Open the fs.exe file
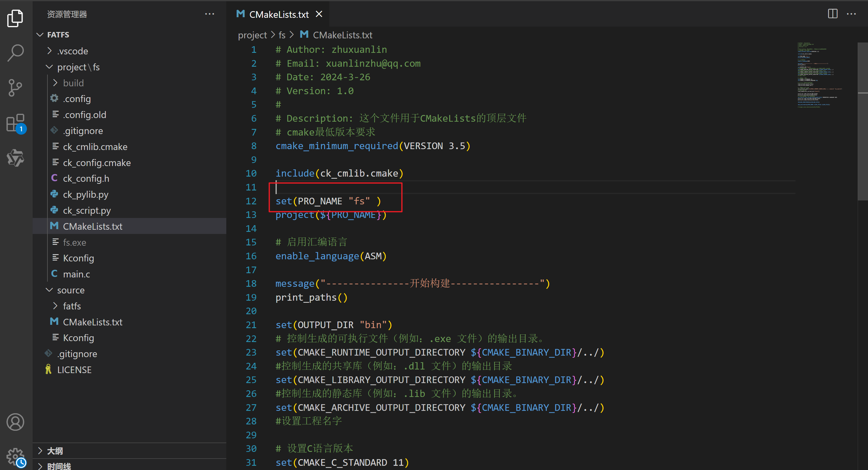This screenshot has width=868, height=470. click(129, 242)
